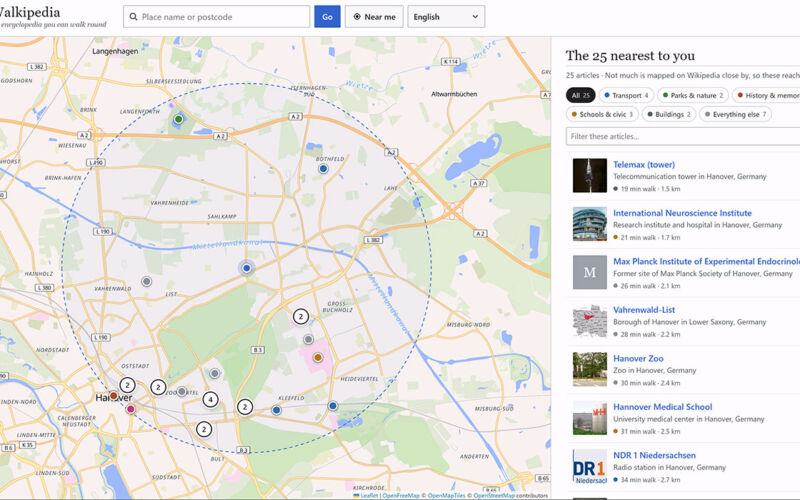Click "The 25 nearest to you" heading
Image resolution: width=800 pixels, height=500 pixels.
click(x=630, y=56)
